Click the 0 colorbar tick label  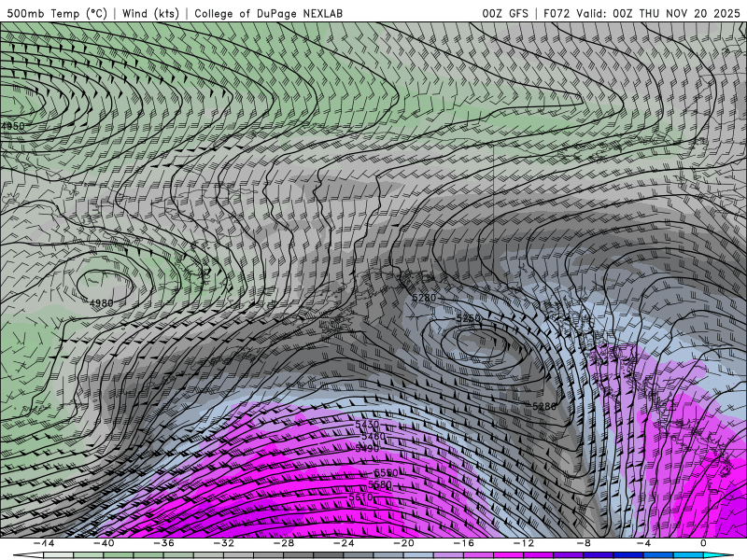pyautogui.click(x=703, y=543)
